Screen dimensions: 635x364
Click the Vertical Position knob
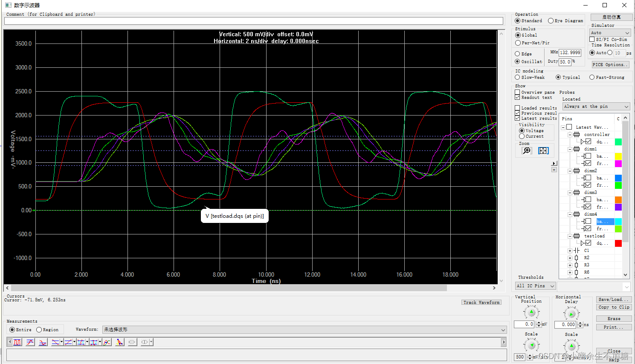pos(531,312)
